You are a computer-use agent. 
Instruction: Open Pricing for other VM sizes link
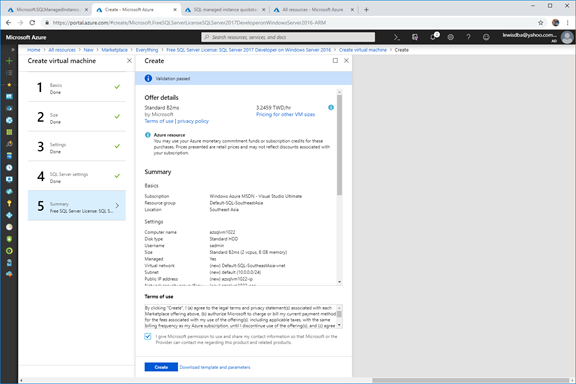(x=285, y=114)
